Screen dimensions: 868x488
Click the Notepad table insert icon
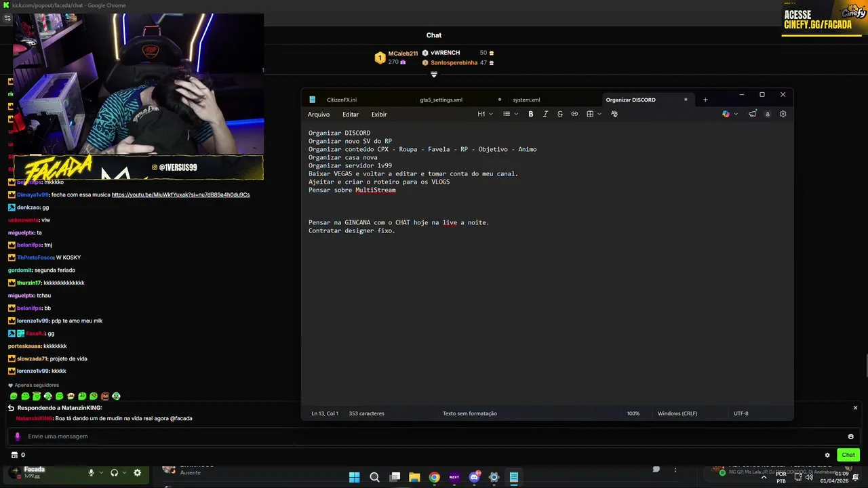click(x=590, y=114)
